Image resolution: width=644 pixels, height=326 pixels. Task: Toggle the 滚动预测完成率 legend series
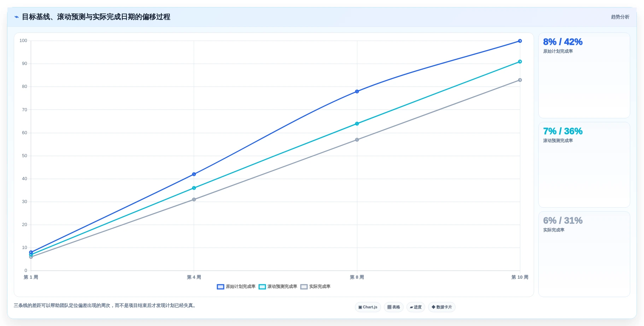point(278,287)
